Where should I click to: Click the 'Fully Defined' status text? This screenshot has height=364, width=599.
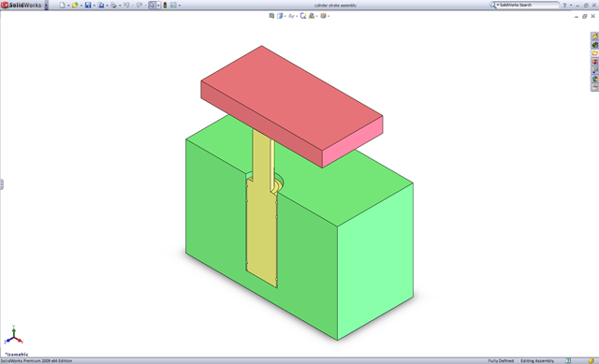coord(501,361)
